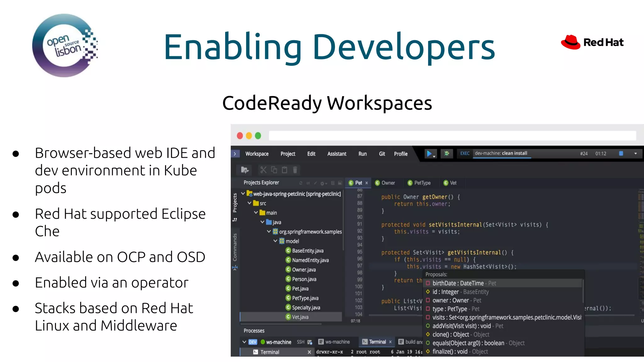Click the blue icon below the Commands side tab

click(x=235, y=268)
